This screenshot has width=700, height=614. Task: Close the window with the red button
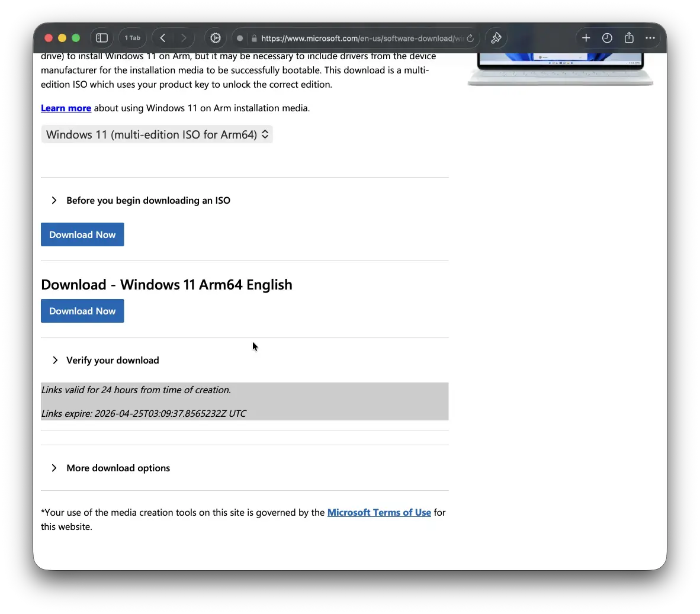point(49,38)
